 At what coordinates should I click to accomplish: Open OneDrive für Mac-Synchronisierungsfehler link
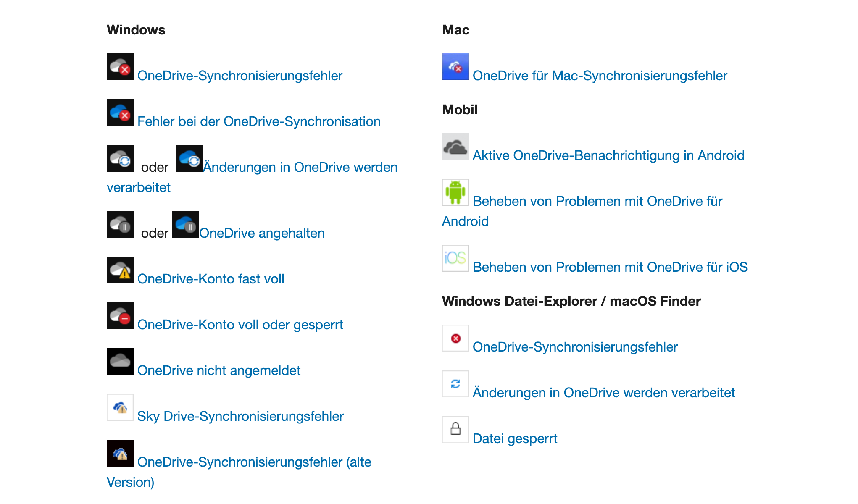click(600, 76)
